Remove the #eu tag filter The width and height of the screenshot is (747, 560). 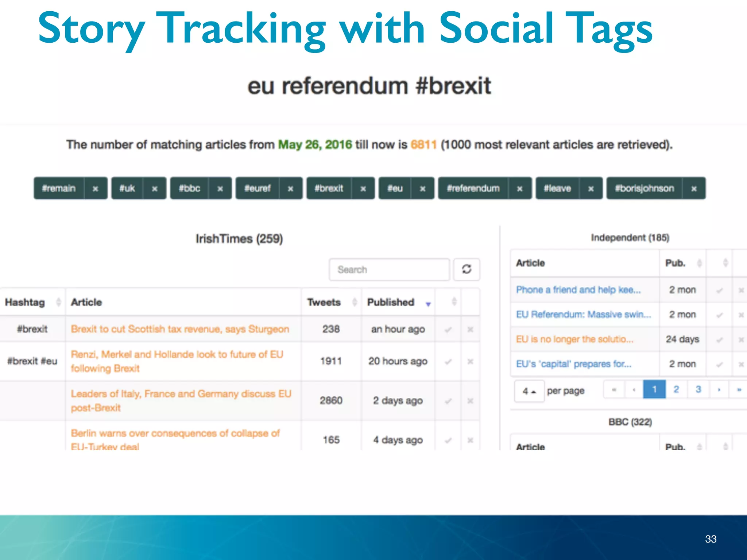click(423, 188)
